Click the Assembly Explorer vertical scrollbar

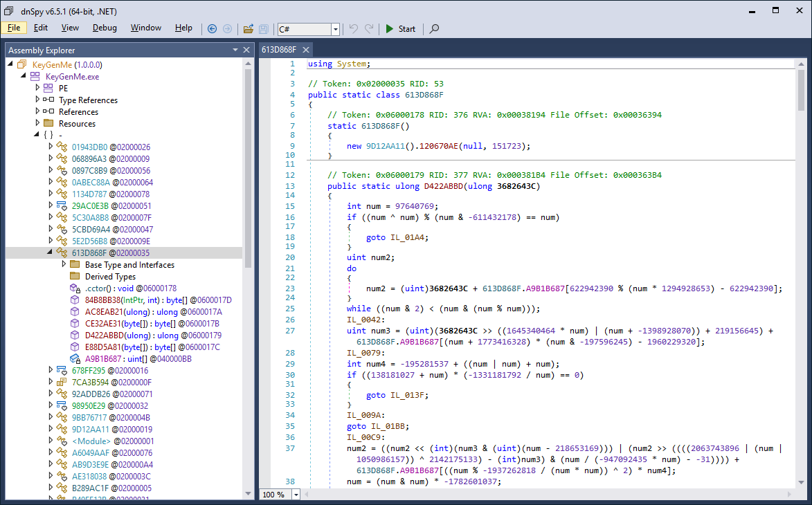click(248, 166)
